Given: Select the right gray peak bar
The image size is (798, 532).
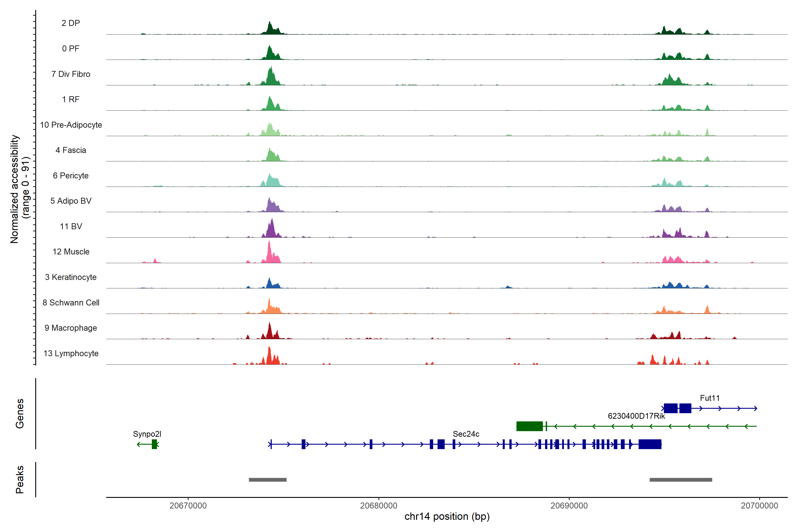Looking at the screenshot, I should coord(681,480).
